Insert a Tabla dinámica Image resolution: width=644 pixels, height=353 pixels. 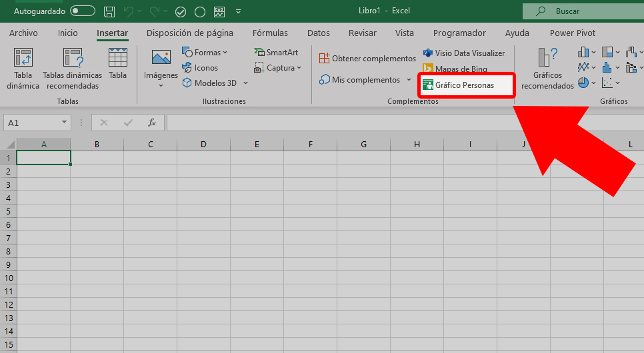[23, 69]
